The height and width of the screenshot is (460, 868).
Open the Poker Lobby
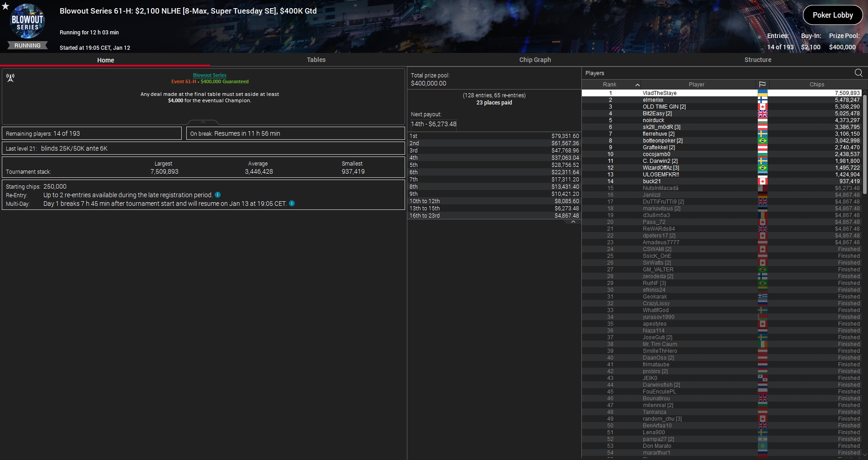tap(833, 15)
